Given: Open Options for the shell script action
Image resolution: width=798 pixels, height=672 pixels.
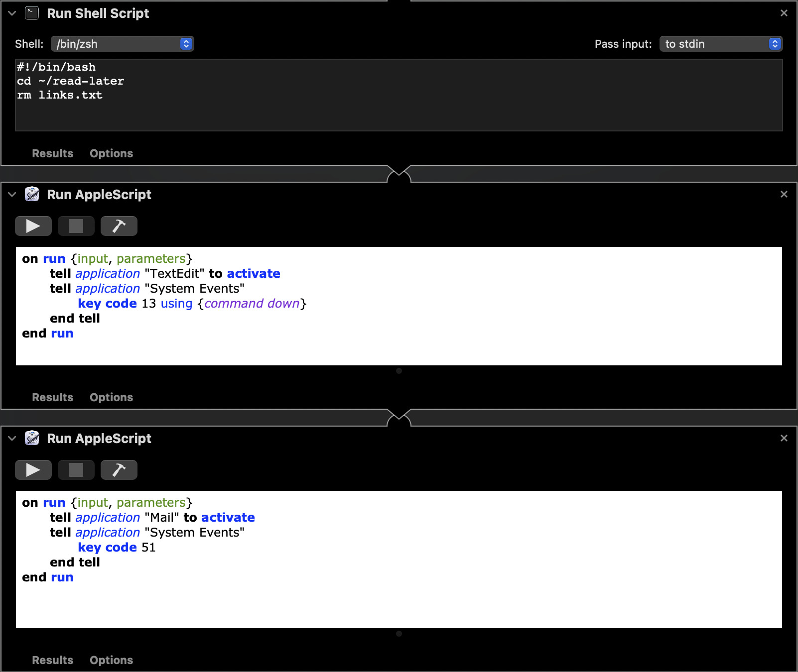Looking at the screenshot, I should (111, 153).
